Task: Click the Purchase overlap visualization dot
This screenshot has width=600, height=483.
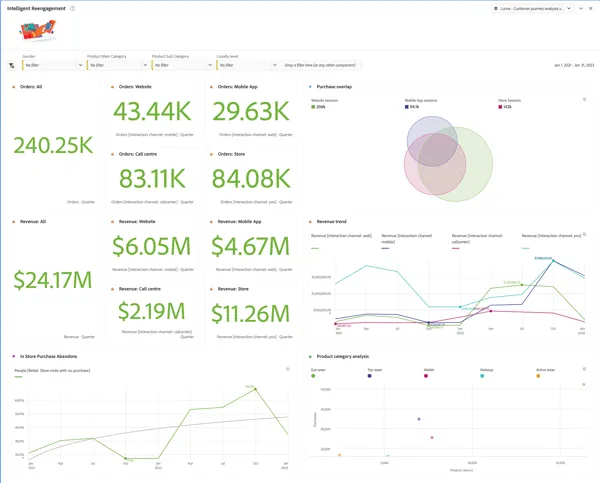Action: [x=310, y=87]
